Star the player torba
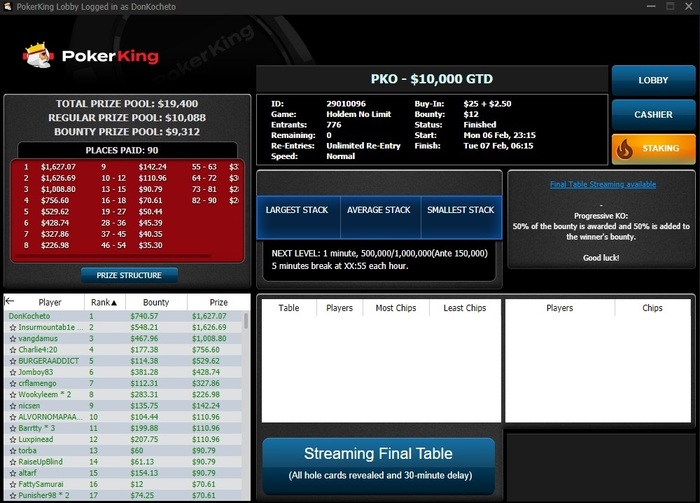This screenshot has width=700, height=503. 13,451
